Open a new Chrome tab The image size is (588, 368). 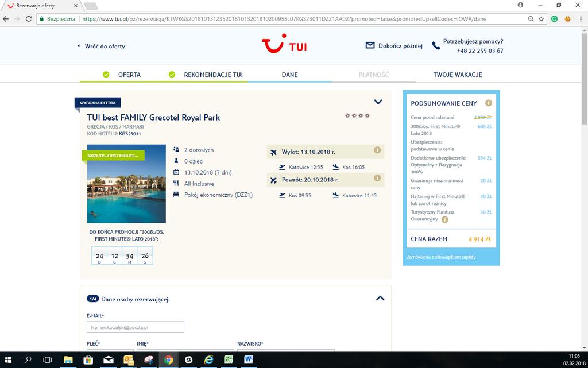pos(90,6)
